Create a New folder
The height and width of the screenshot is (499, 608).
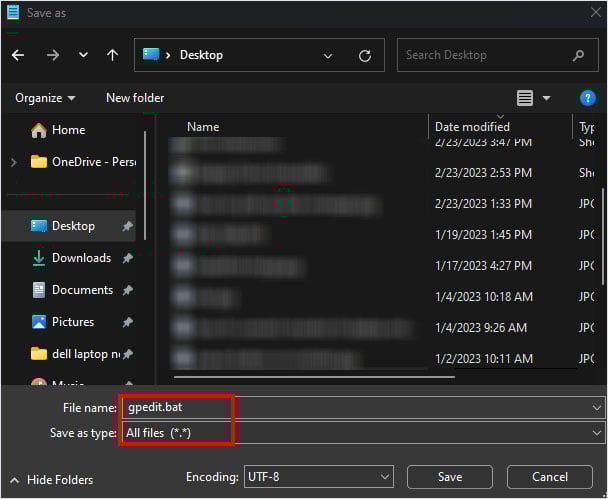click(135, 98)
